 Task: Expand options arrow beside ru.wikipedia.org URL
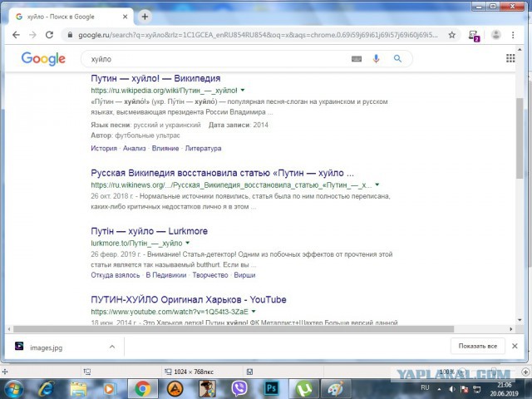[x=243, y=91]
